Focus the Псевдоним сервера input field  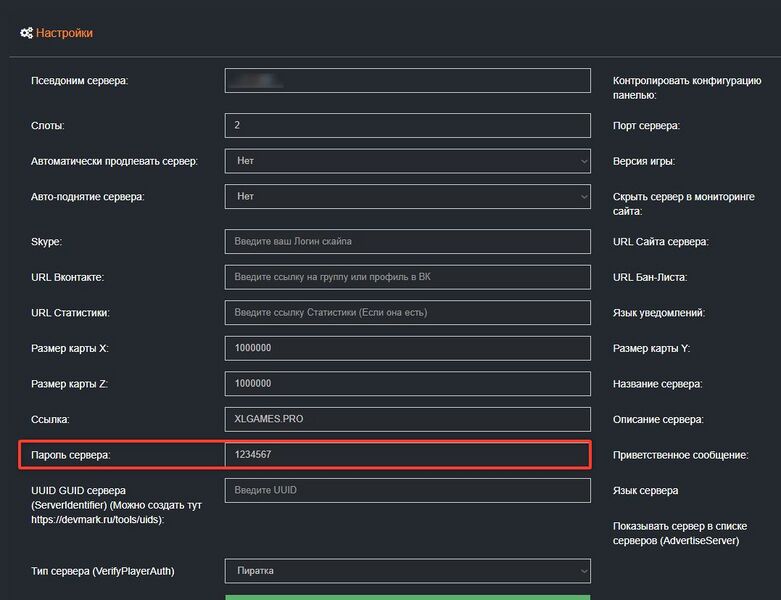pyautogui.click(x=407, y=81)
